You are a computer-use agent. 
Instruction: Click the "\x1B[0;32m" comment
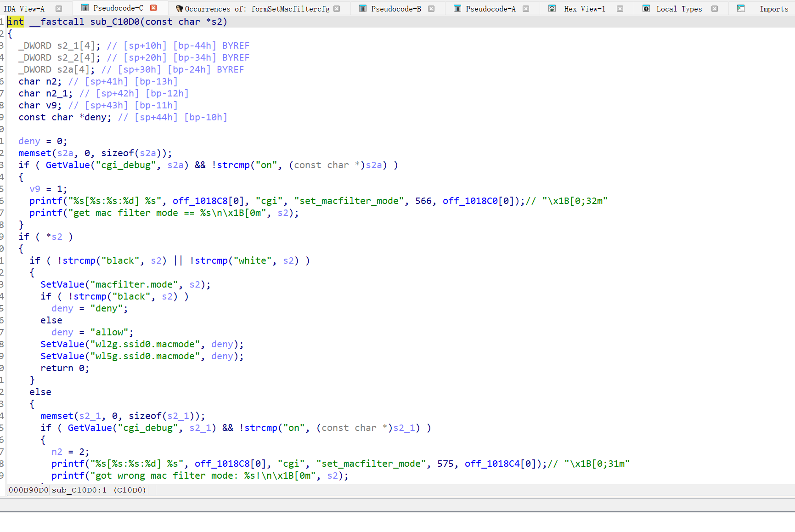tap(567, 201)
